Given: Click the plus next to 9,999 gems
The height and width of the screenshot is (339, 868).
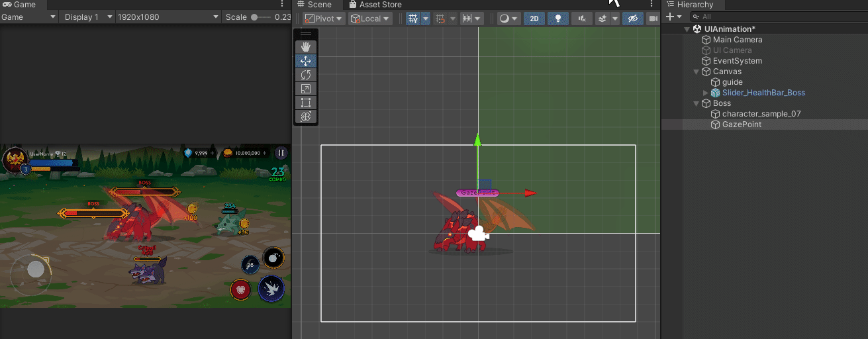Looking at the screenshot, I should click(213, 153).
